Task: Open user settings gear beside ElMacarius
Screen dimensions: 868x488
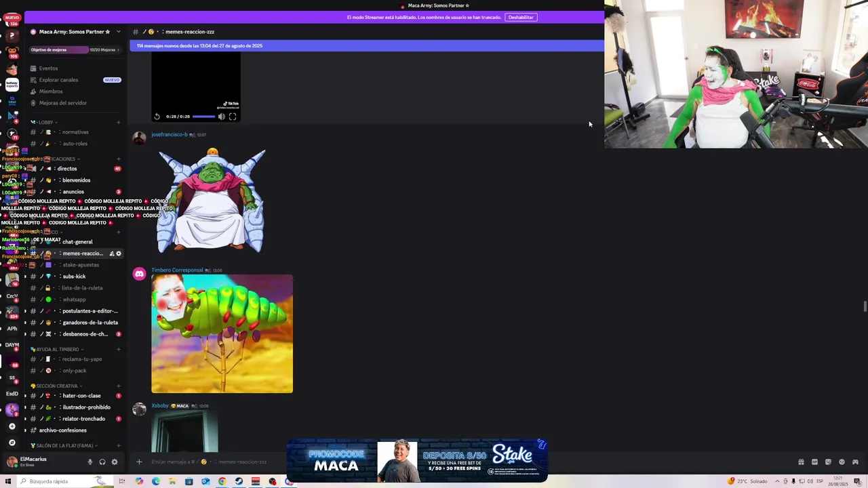Action: click(x=114, y=462)
